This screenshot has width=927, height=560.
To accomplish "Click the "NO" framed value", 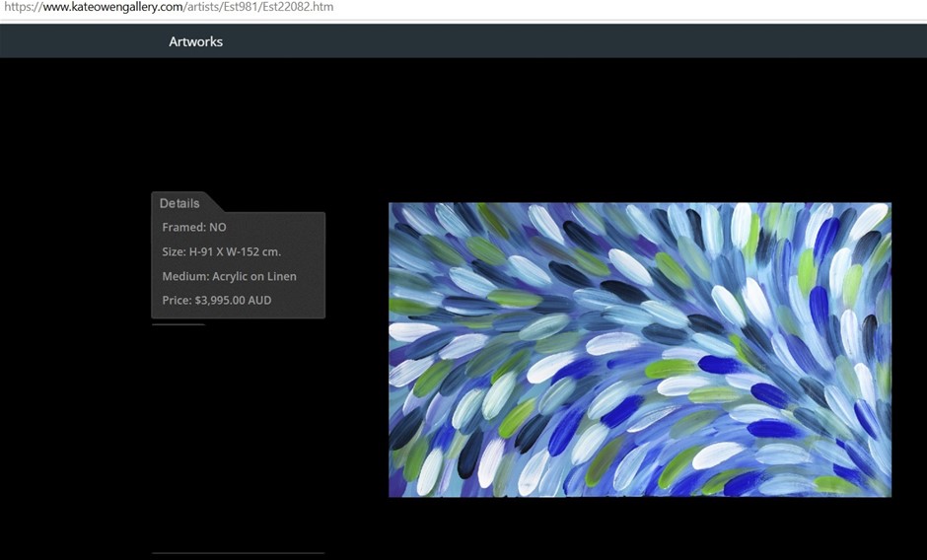I will point(218,228).
